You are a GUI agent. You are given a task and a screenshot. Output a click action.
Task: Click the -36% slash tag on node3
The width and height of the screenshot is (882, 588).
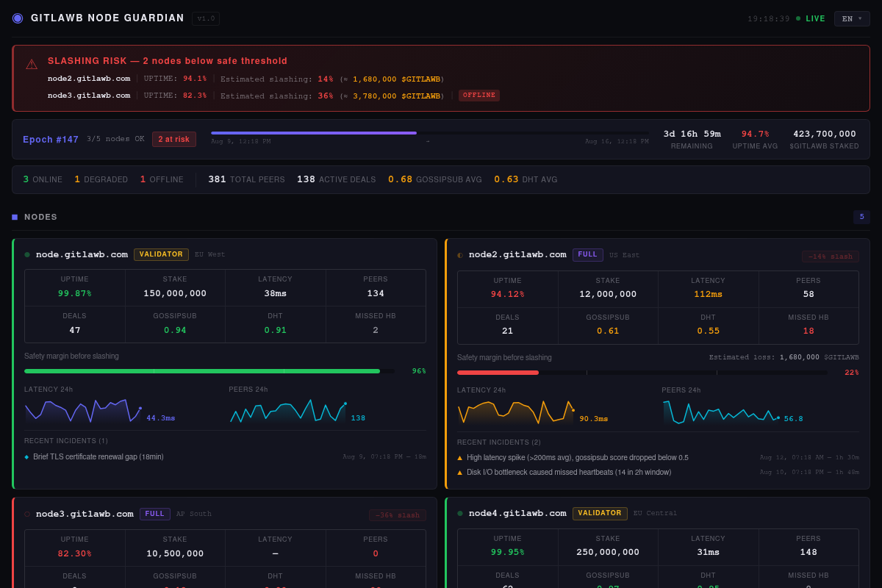click(x=398, y=515)
